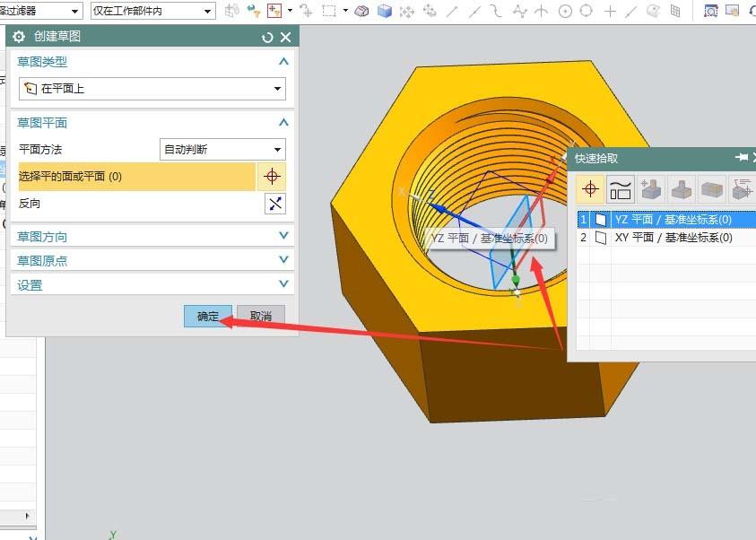The height and width of the screenshot is (540, 756).
Task: Click the shaded cube icon in the toolbar
Action: click(385, 11)
